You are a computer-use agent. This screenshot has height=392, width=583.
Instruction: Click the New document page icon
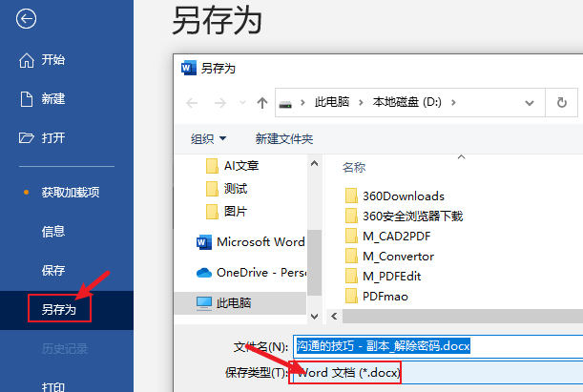point(26,99)
